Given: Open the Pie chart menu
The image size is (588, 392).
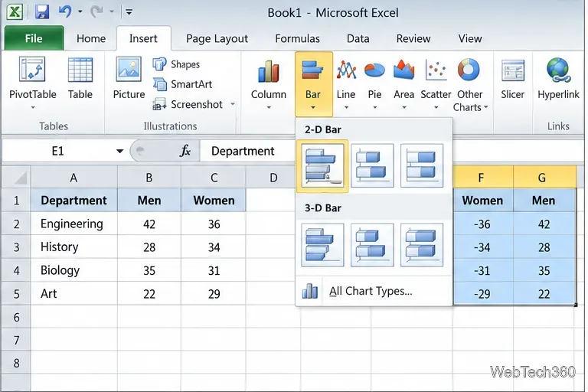Looking at the screenshot, I should (x=374, y=83).
